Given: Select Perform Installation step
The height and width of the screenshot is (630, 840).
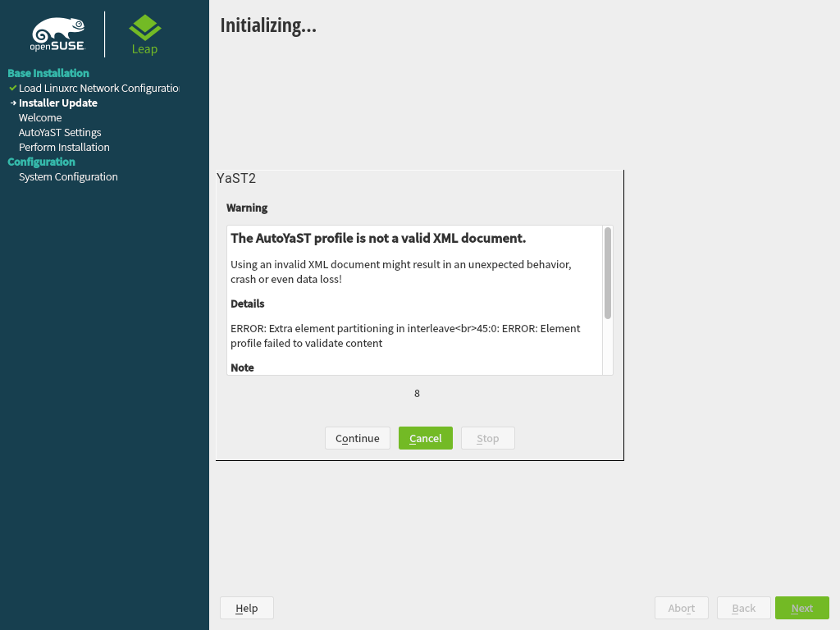Looking at the screenshot, I should (x=64, y=148).
